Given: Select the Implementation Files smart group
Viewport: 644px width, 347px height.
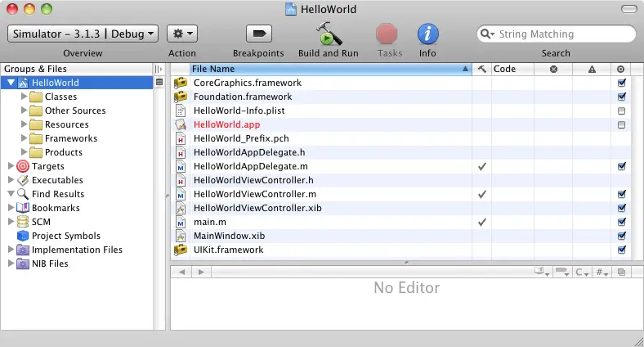Looking at the screenshot, I should (x=77, y=250).
